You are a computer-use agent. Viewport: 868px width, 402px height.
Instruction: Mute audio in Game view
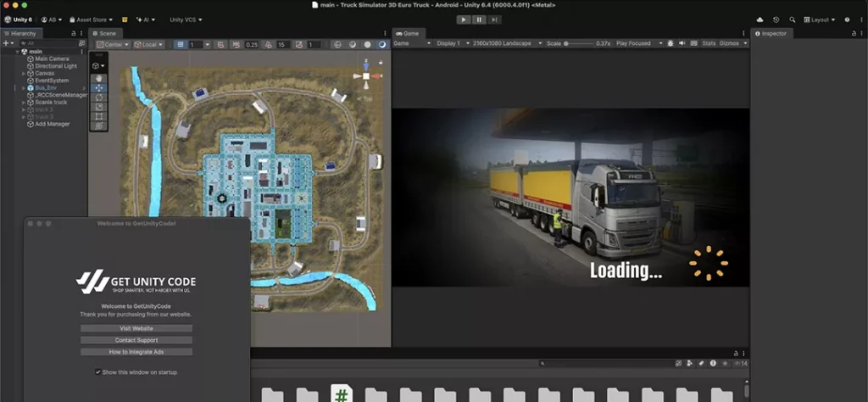(x=682, y=43)
